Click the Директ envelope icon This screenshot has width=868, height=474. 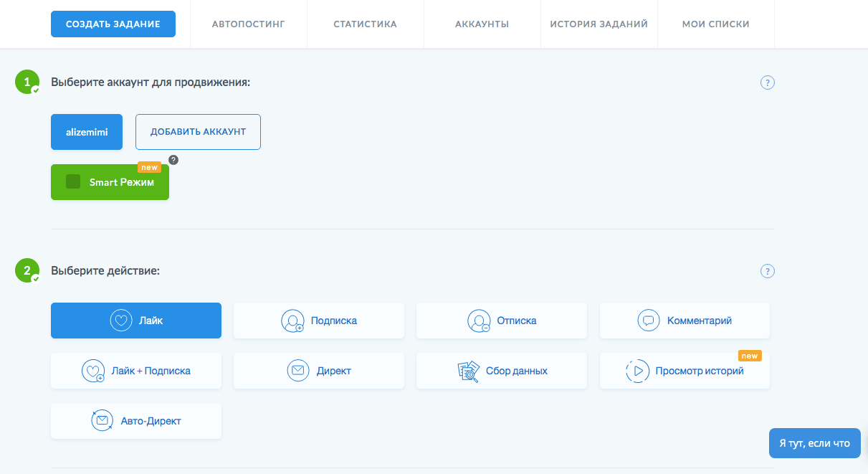(x=298, y=371)
